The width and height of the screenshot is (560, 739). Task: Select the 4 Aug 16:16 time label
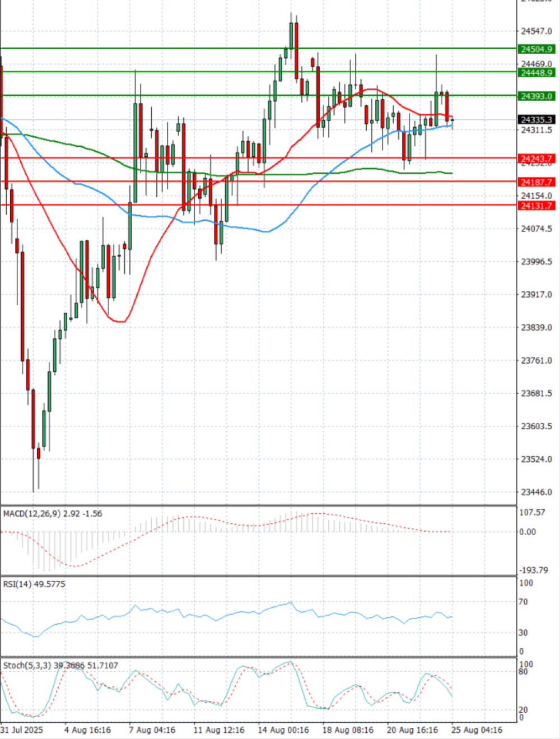click(87, 730)
